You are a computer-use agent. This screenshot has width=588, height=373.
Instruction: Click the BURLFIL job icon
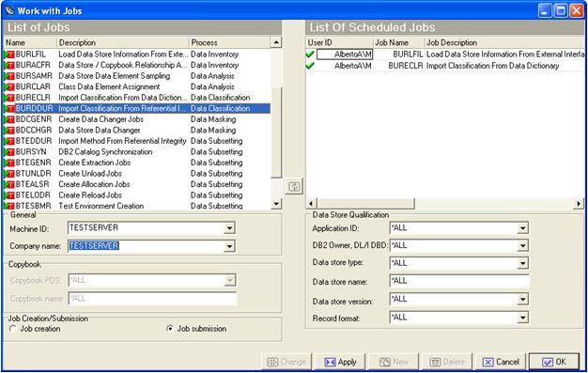[9, 54]
